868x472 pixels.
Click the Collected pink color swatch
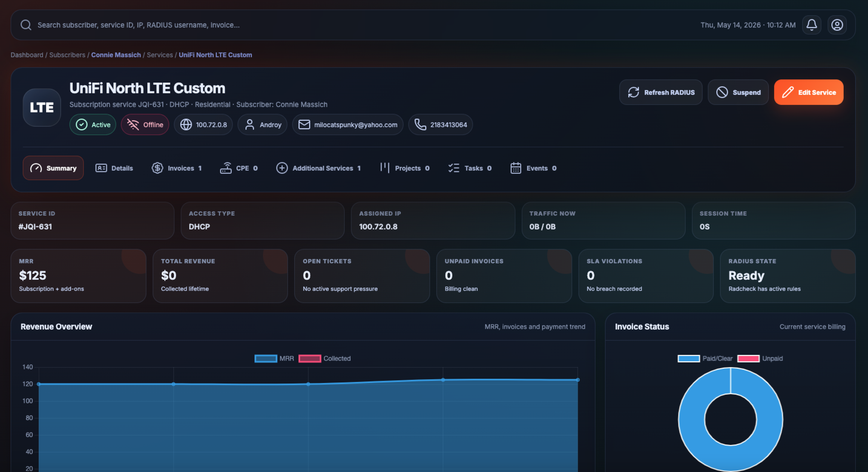(310, 359)
